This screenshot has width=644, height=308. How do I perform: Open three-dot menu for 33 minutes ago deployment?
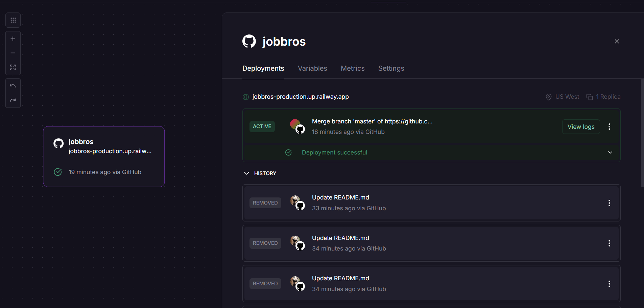[x=609, y=203]
